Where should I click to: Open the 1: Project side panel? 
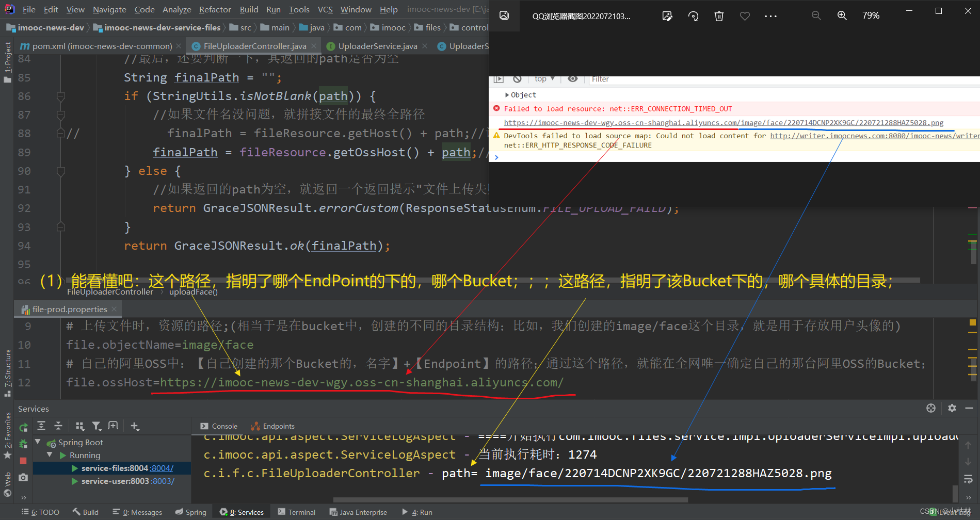(7, 62)
